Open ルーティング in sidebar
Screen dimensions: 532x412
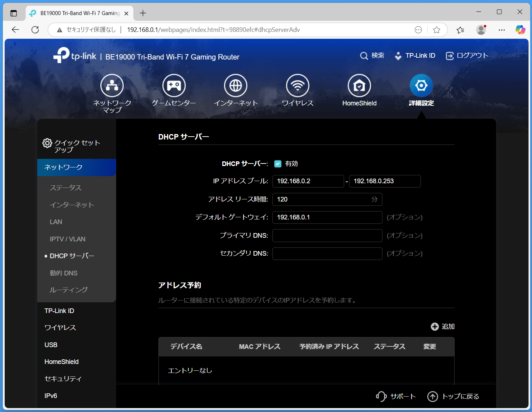point(68,290)
